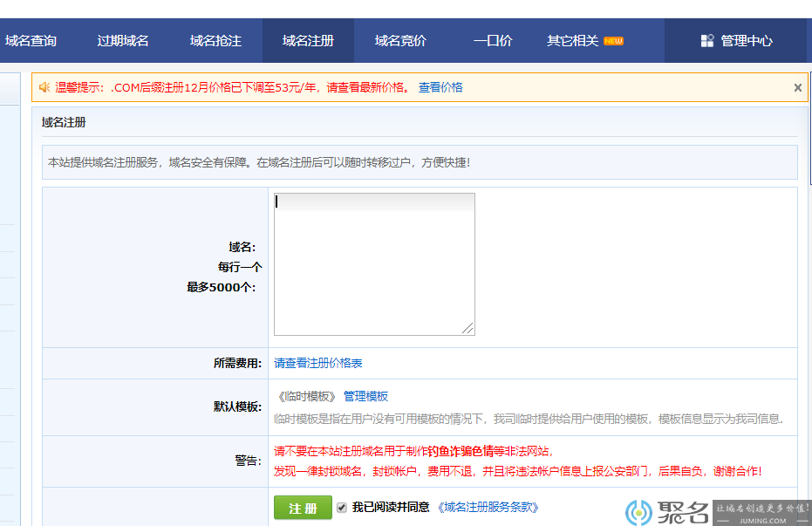The image size is (812, 526).
Task: Click the orange NEW badge beside 其它相关
Action: click(614, 41)
